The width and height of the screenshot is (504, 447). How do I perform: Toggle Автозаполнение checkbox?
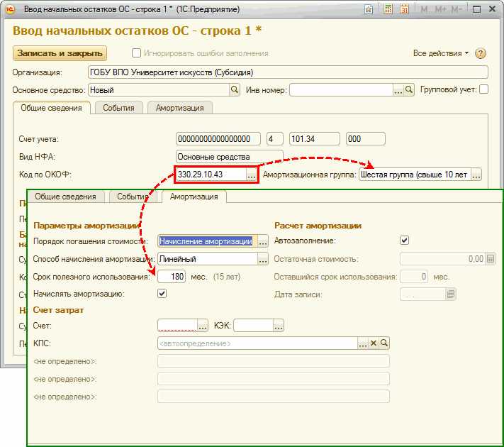click(404, 241)
